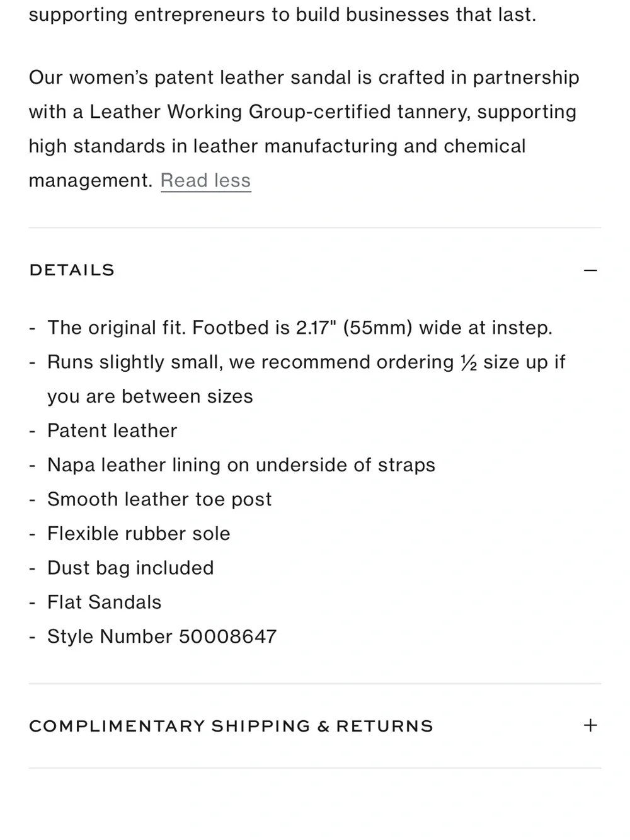Screen dimensions: 630x840
Task: Open Complimentary Shipping & Returns header
Action: click(x=315, y=726)
